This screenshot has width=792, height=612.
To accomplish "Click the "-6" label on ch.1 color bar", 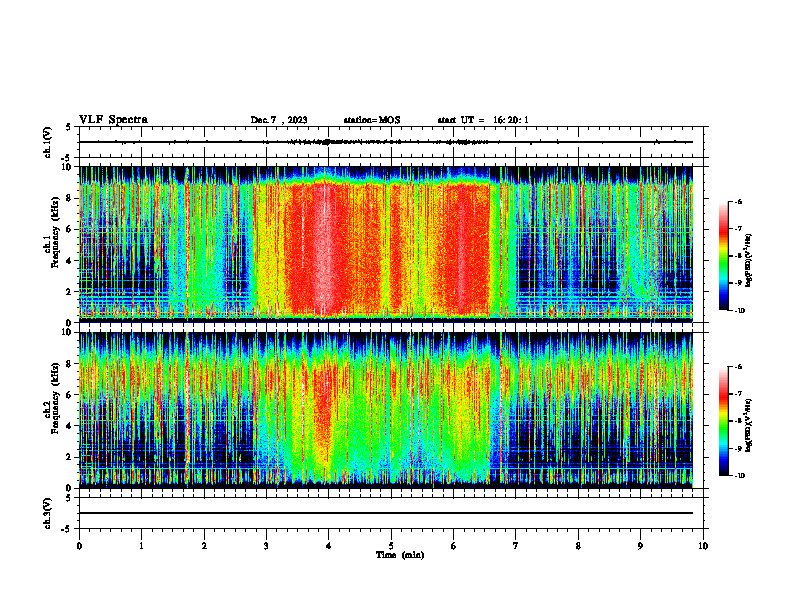I will (x=738, y=201).
